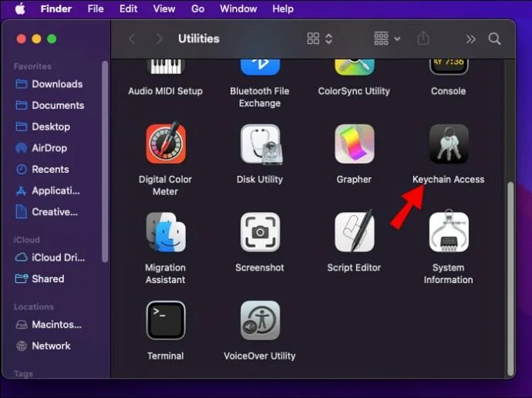The width and height of the screenshot is (532, 398).
Task: Select AirDrop in the sidebar
Action: pyautogui.click(x=41, y=148)
